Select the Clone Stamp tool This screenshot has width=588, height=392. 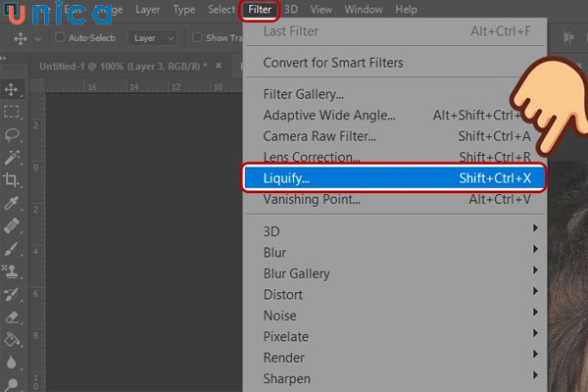[13, 270]
